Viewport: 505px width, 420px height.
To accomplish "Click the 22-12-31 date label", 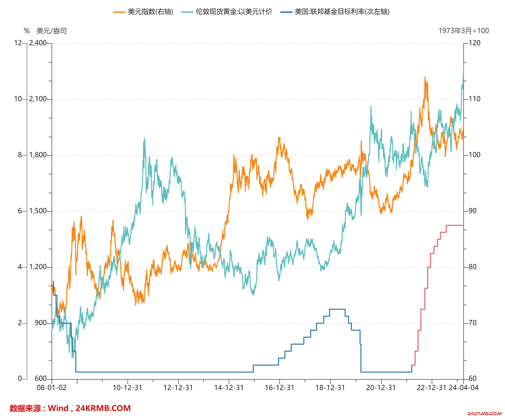I will (x=432, y=388).
